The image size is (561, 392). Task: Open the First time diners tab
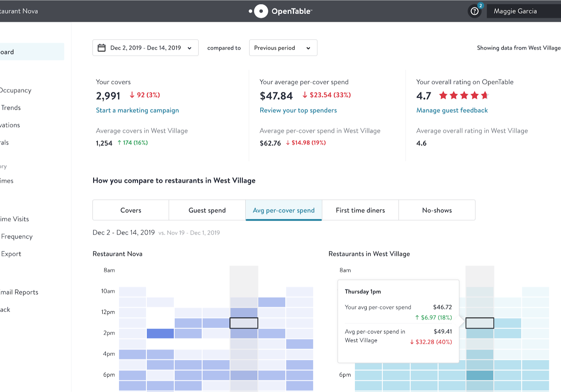tap(360, 210)
